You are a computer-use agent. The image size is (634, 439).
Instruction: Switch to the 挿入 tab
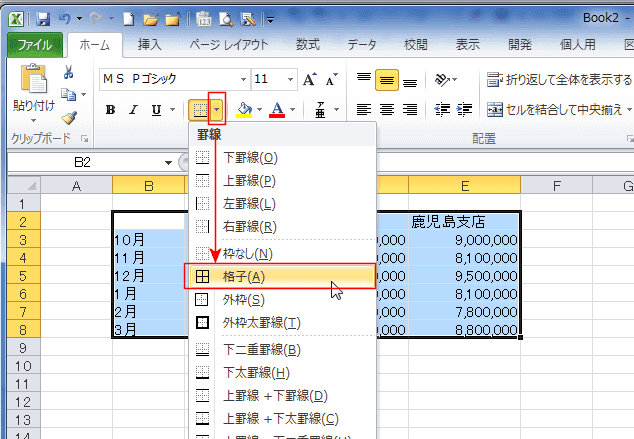(x=150, y=45)
